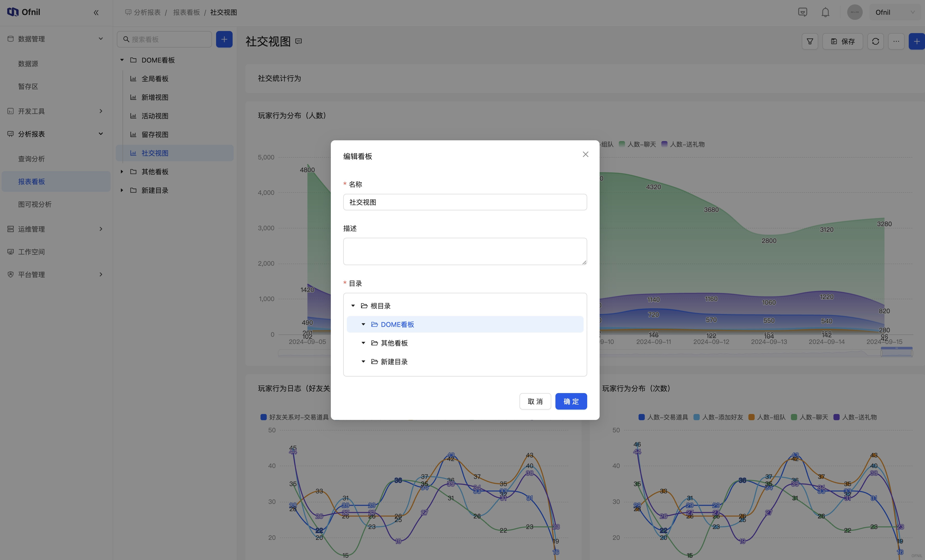This screenshot has height=560, width=925.
Task: Open the more options ellipsis button
Action: click(896, 41)
